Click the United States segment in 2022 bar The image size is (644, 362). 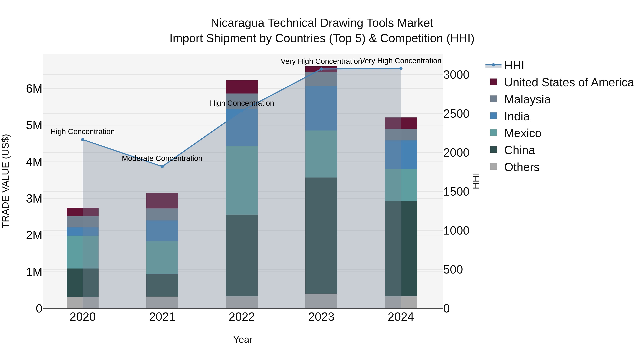242,87
